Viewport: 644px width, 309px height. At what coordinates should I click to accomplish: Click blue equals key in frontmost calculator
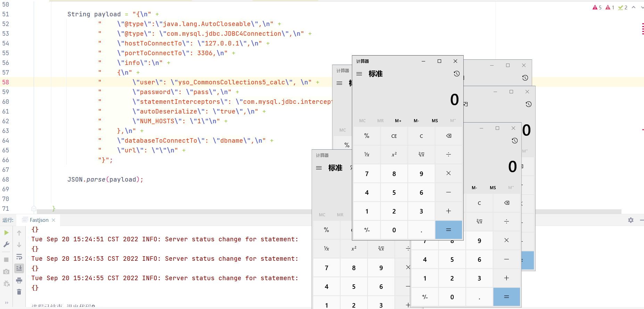pos(448,230)
